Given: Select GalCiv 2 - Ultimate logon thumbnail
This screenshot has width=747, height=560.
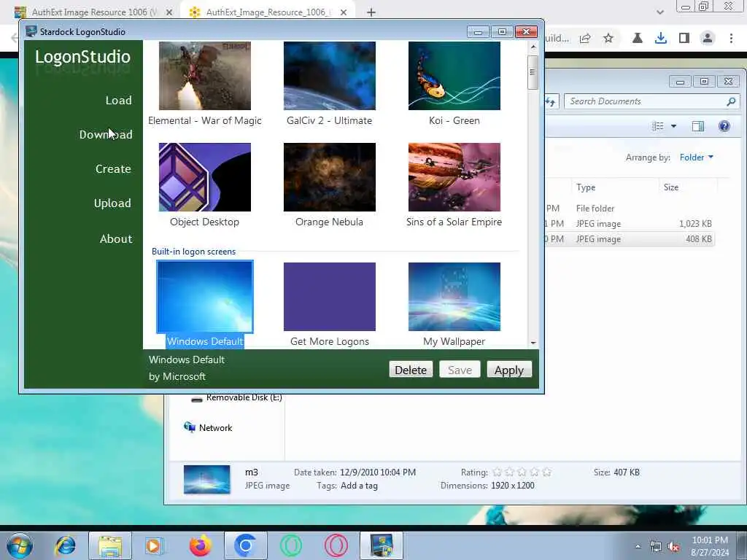Looking at the screenshot, I should pos(330,76).
